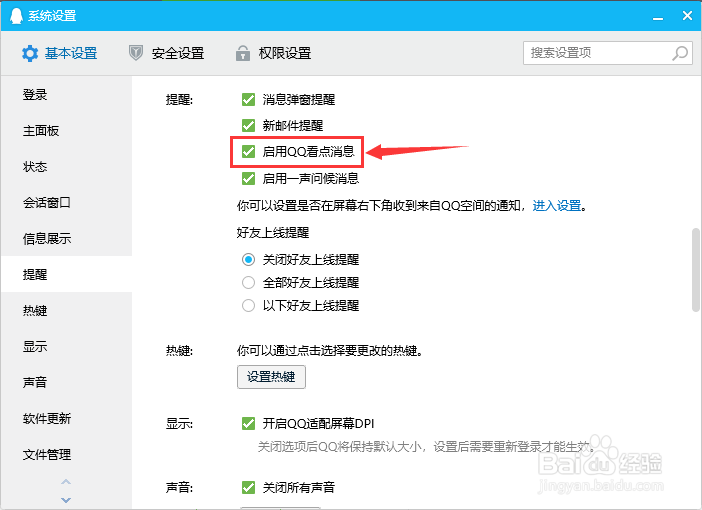Image resolution: width=702 pixels, height=510 pixels.
Task: Open 会话窗口 in the sidebar
Action: pos(66,202)
